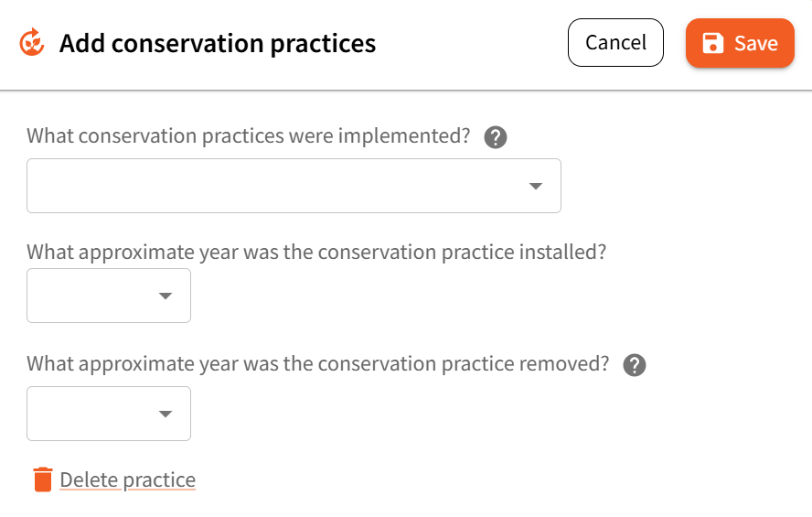Show help for practice removed year
This screenshot has width=812, height=517.
(635, 365)
